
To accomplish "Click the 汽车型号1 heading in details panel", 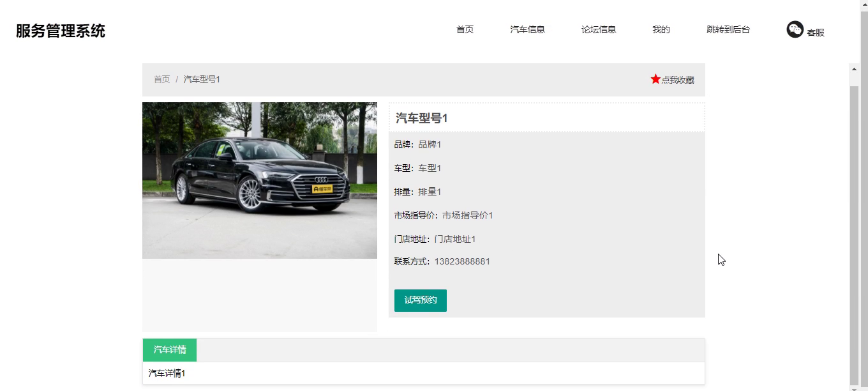I will click(x=422, y=118).
